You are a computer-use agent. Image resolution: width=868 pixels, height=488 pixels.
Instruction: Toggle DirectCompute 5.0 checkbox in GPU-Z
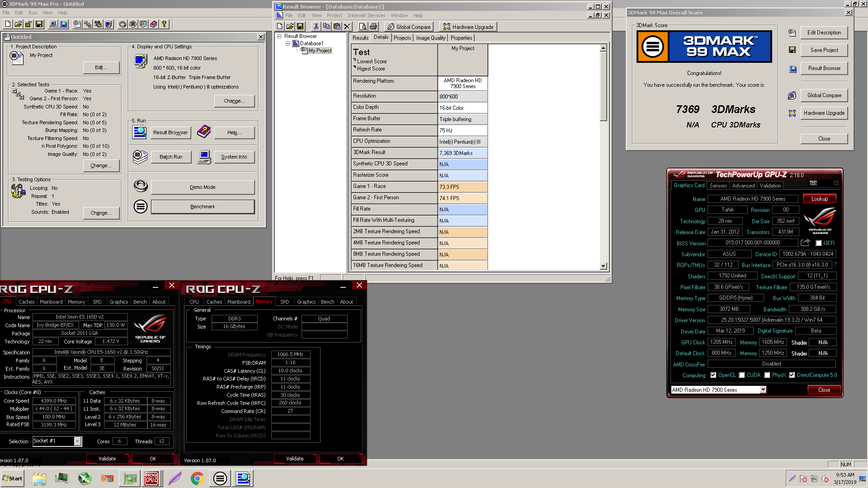(x=792, y=375)
